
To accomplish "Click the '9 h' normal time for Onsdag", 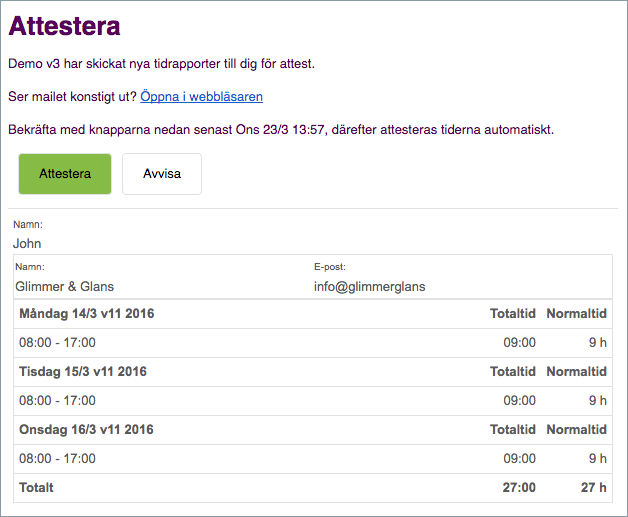I will 598,459.
